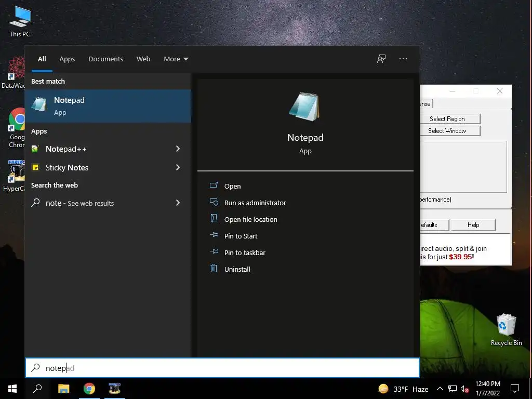Select the Sticky Notes app icon
Viewport: 532px width, 399px height.
(x=35, y=167)
